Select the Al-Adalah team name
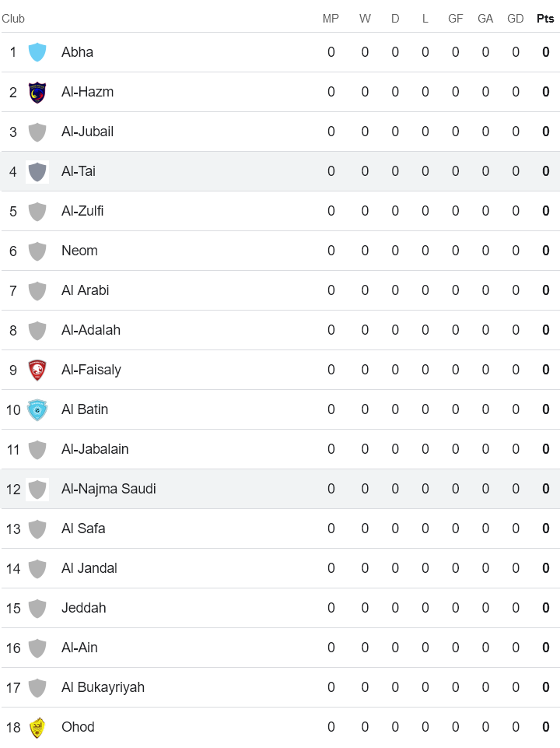 (x=91, y=330)
